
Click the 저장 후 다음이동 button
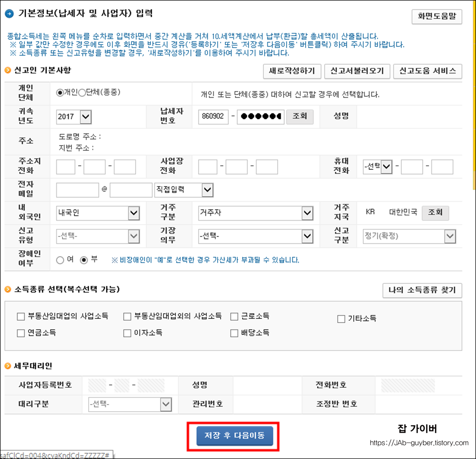tap(235, 436)
